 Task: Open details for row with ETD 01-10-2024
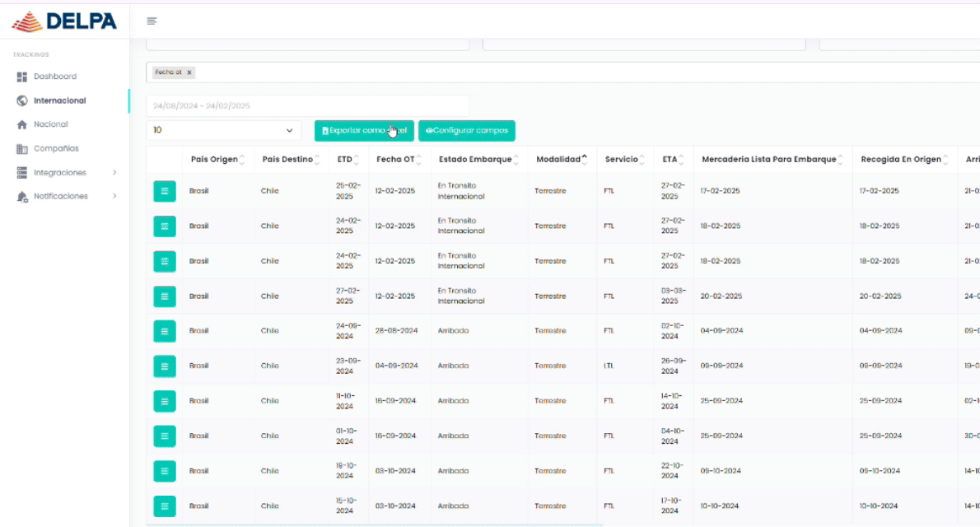point(165,436)
